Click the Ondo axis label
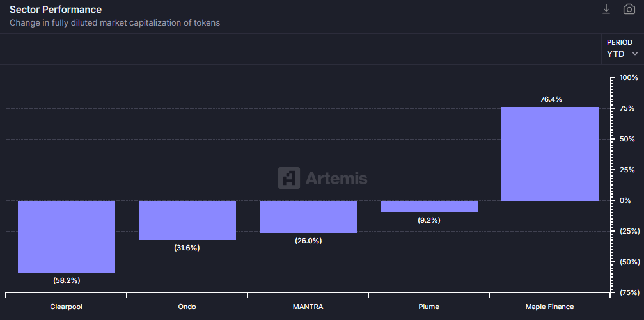644x320 pixels. tap(187, 307)
